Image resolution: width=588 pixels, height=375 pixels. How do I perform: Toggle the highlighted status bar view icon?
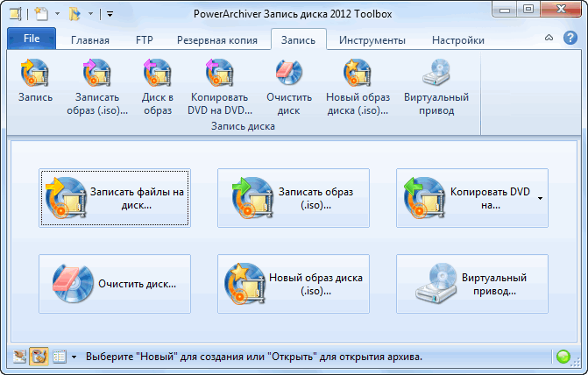point(39,357)
